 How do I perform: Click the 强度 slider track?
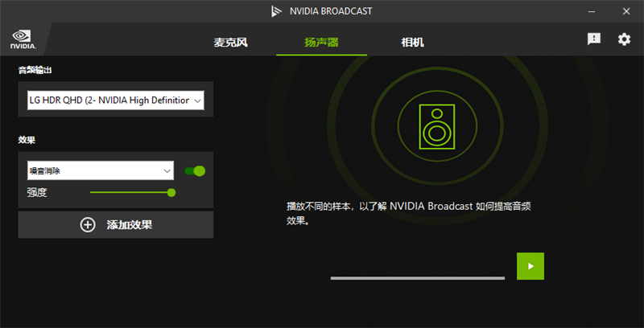click(x=129, y=192)
